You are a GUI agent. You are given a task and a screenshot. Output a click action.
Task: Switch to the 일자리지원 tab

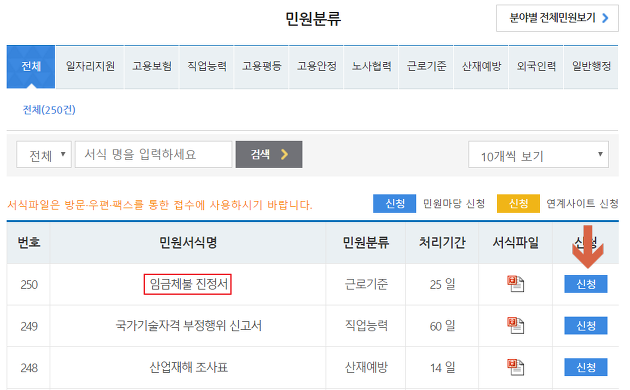coord(90,67)
